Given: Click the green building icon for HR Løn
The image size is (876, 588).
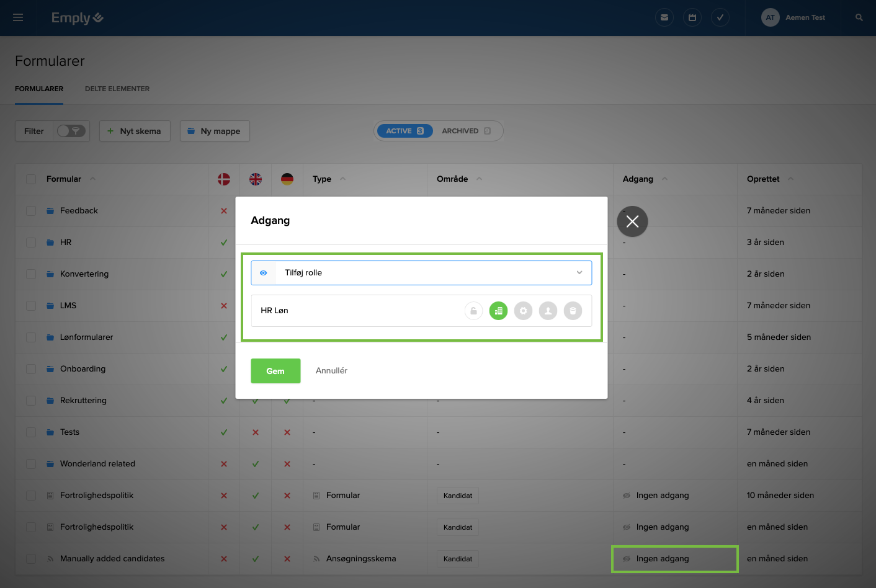Looking at the screenshot, I should pyautogui.click(x=498, y=311).
